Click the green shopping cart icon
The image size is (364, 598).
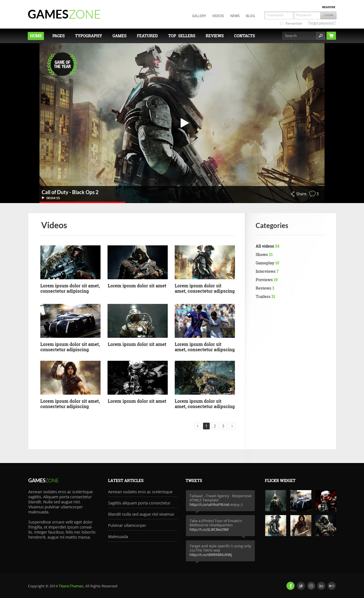click(x=331, y=36)
